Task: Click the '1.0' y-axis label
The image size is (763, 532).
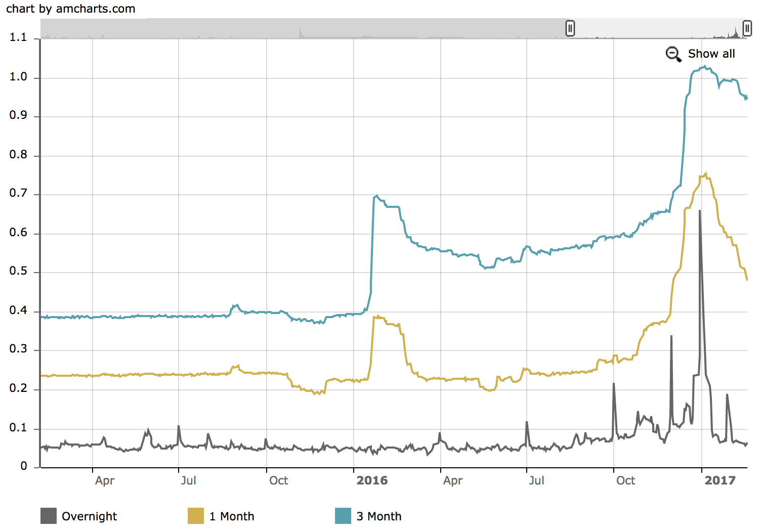Action: coord(18,77)
